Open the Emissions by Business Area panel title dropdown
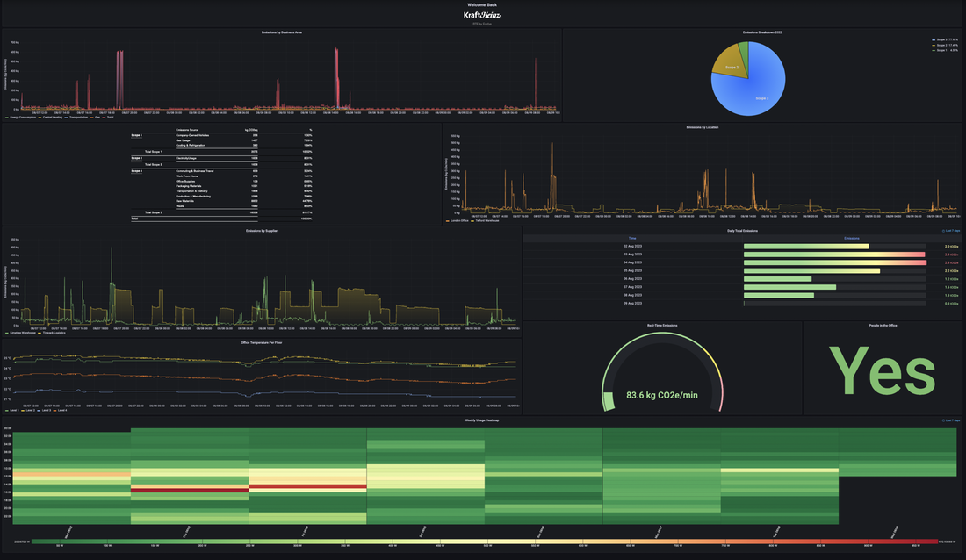This screenshot has width=966, height=560. [283, 32]
